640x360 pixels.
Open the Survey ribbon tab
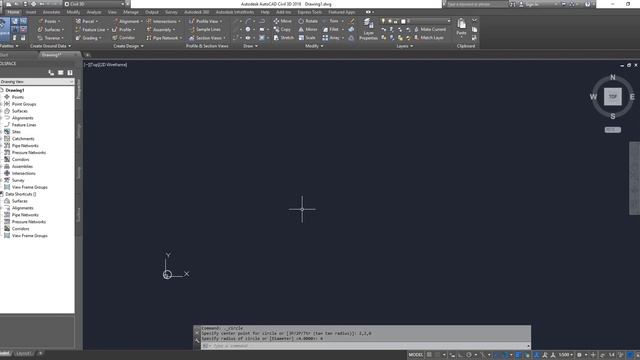[171, 12]
